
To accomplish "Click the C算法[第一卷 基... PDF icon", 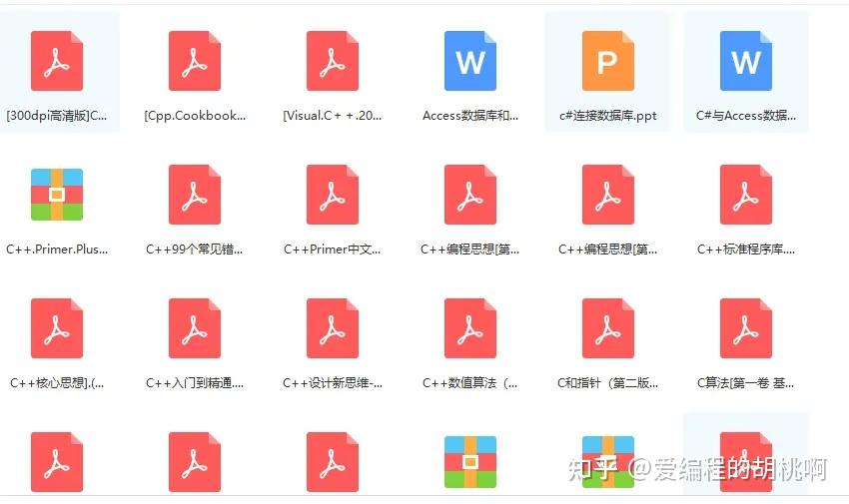I will pos(746,328).
